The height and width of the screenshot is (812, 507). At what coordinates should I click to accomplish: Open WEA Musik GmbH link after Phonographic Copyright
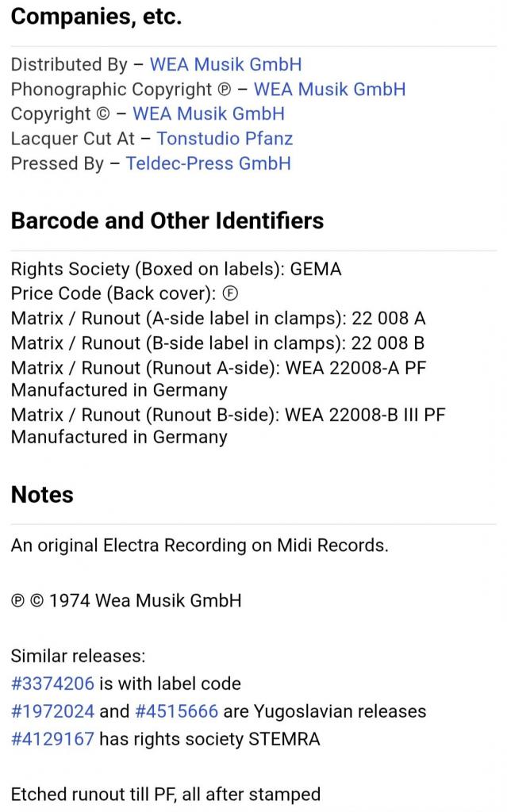pos(329,89)
